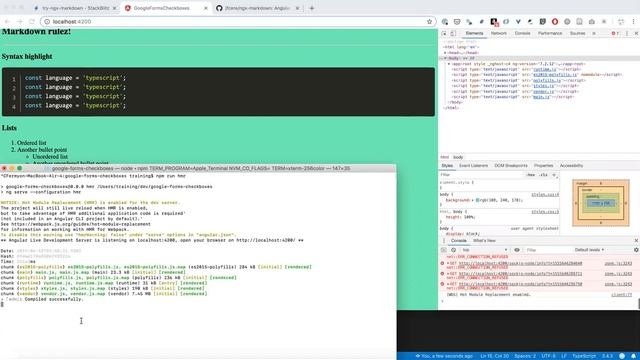Switch to the Accessibility tab
Screen dimensions: 640x360
point(571,166)
